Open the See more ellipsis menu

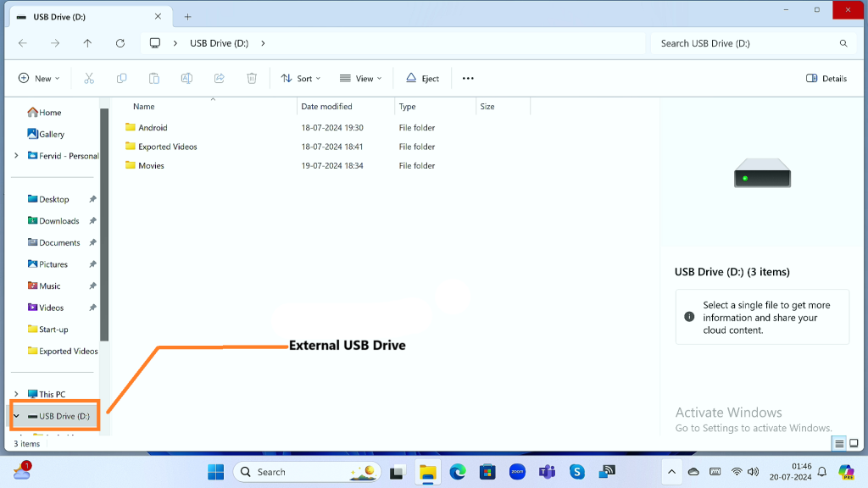pyautogui.click(x=468, y=78)
